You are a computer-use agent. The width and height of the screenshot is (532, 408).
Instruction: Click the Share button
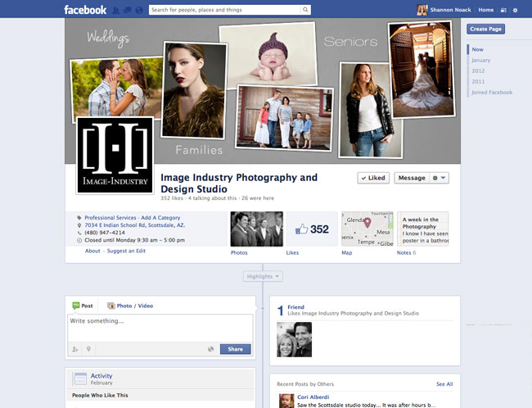tap(235, 349)
